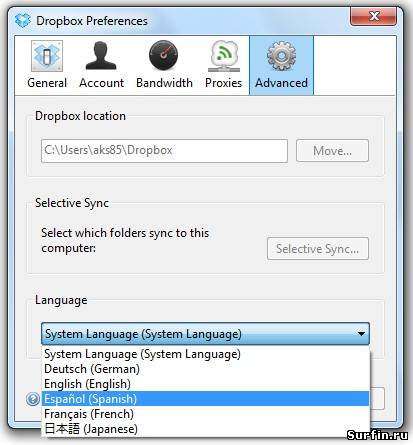Open the General preferences icon

(47, 56)
